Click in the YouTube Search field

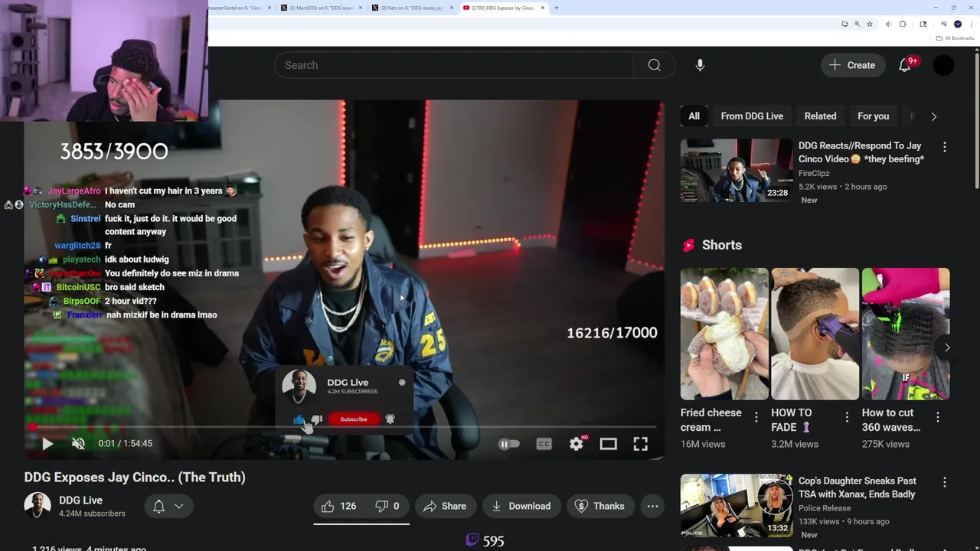click(x=454, y=65)
